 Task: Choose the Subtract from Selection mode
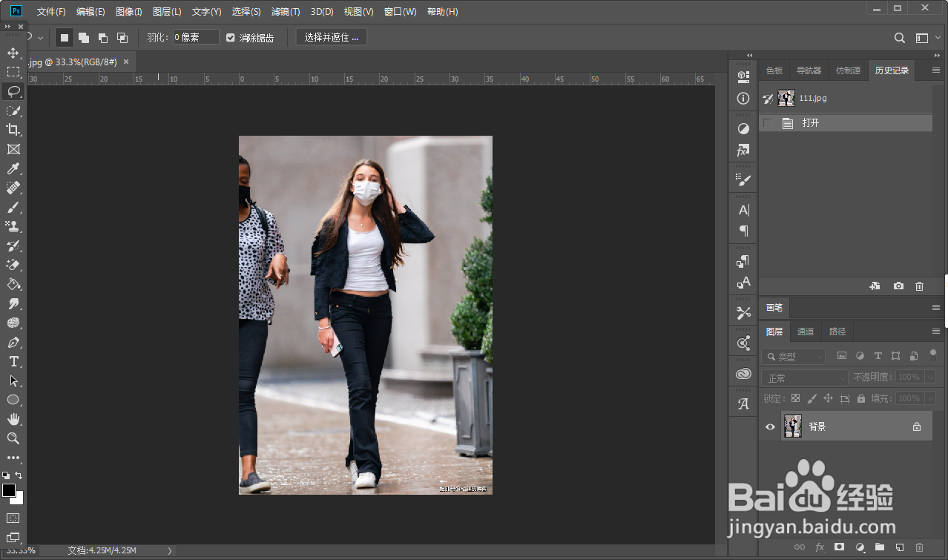103,37
